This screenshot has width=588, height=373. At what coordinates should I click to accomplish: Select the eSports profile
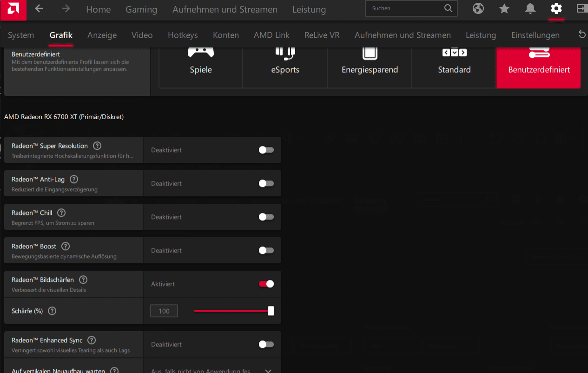(x=285, y=67)
